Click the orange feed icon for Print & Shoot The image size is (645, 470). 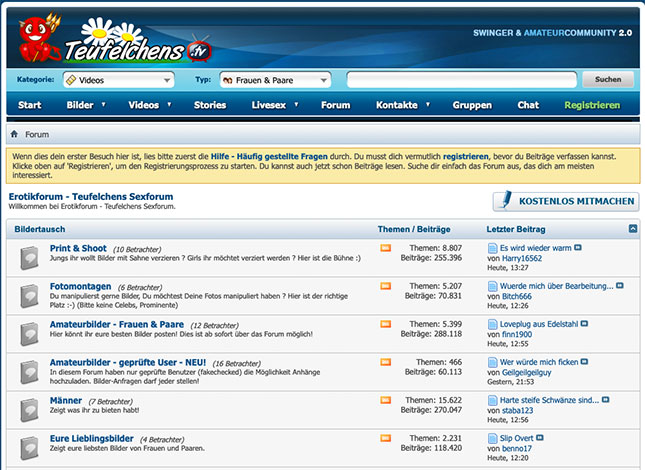click(385, 247)
